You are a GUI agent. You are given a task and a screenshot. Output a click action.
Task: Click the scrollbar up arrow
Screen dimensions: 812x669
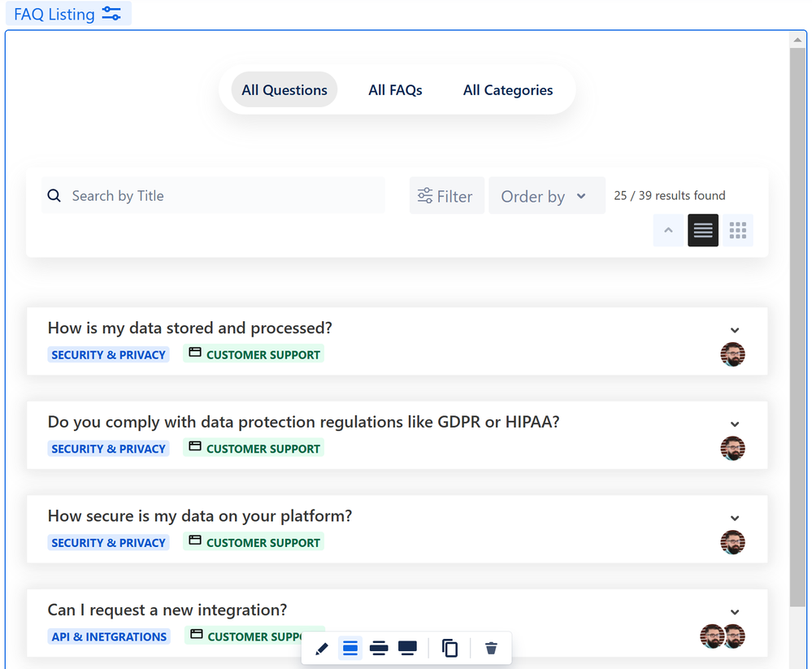(x=797, y=39)
